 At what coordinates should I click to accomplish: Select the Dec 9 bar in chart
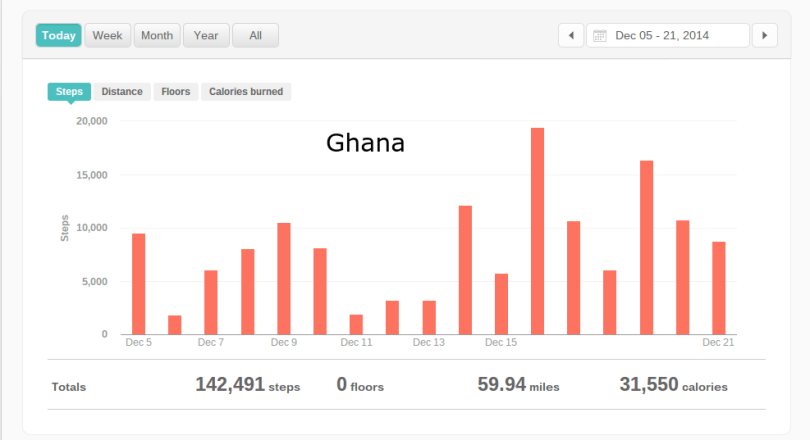click(284, 278)
